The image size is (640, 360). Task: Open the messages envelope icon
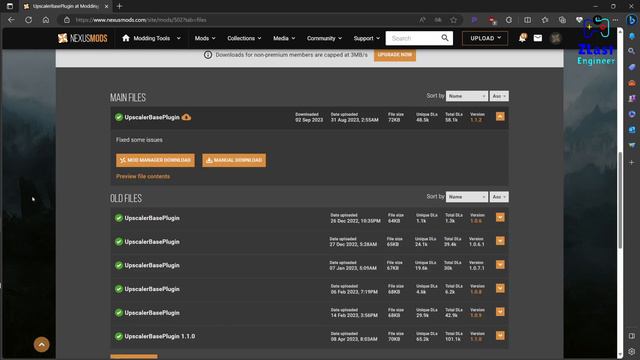coord(538,38)
